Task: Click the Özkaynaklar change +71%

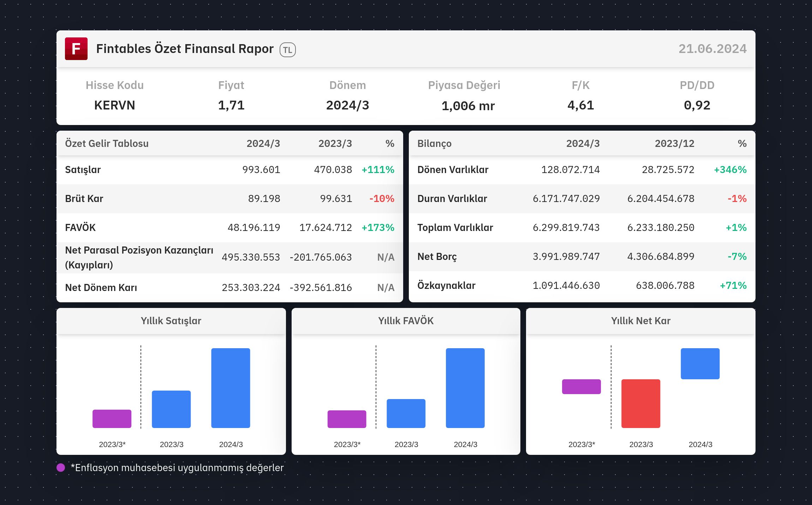Action: [x=733, y=286]
